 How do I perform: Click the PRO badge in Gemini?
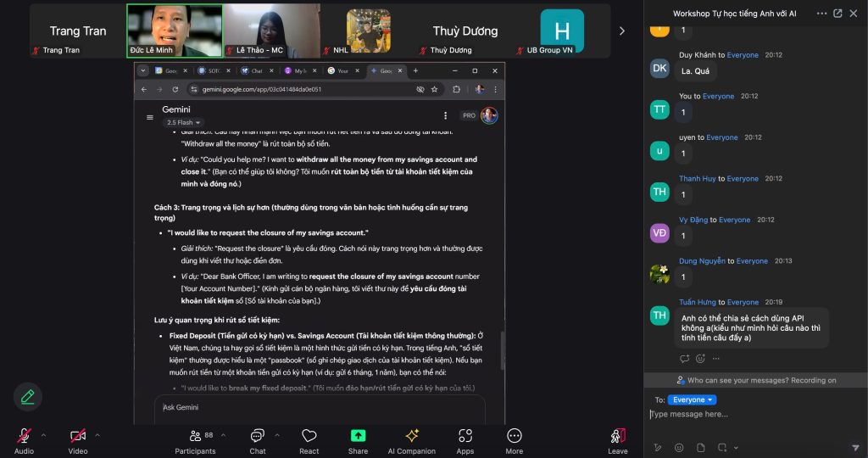coord(469,115)
